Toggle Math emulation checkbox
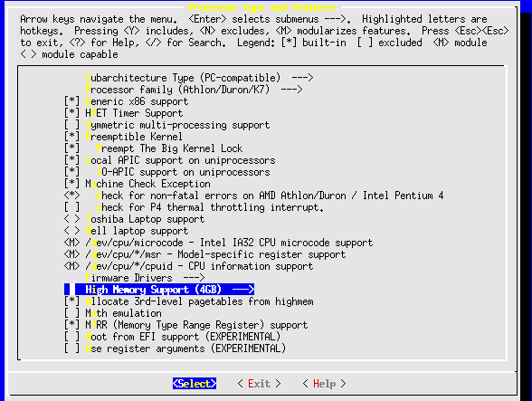The image size is (532, 401). [72, 313]
